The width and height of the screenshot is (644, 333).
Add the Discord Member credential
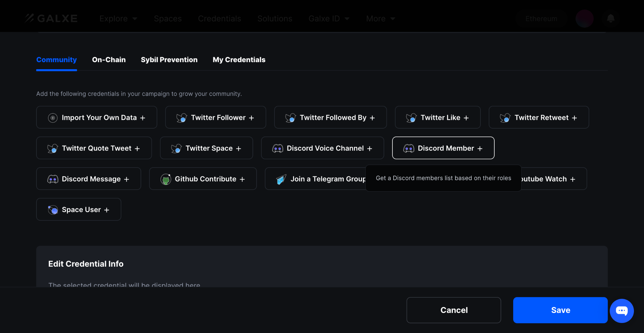pyautogui.click(x=443, y=148)
